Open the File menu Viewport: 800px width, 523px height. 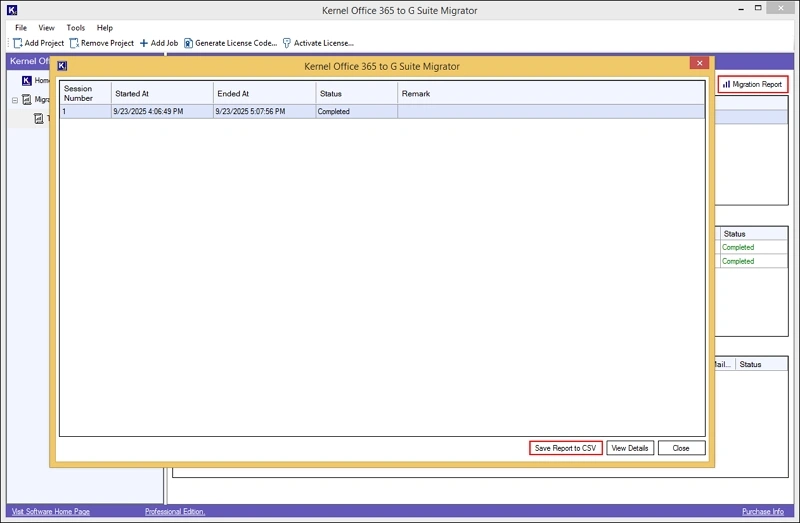21,28
